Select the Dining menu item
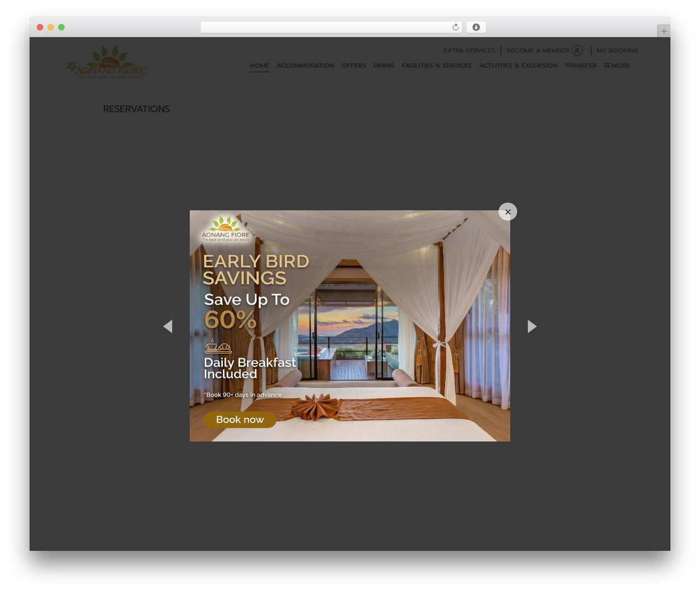The image size is (700, 593). [x=383, y=66]
